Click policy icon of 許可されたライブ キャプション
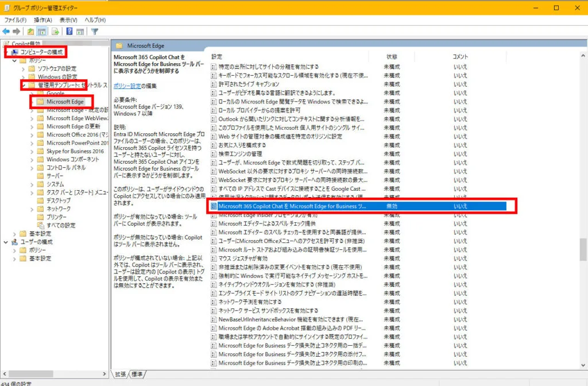This screenshot has height=386, width=588. coord(214,84)
